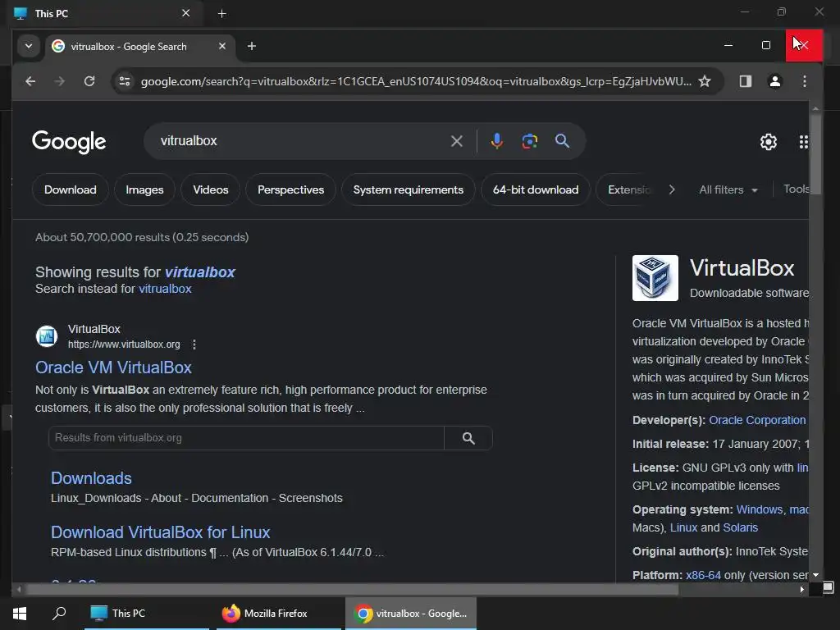Open new tab in This PC window
The image size is (840, 630).
221,14
